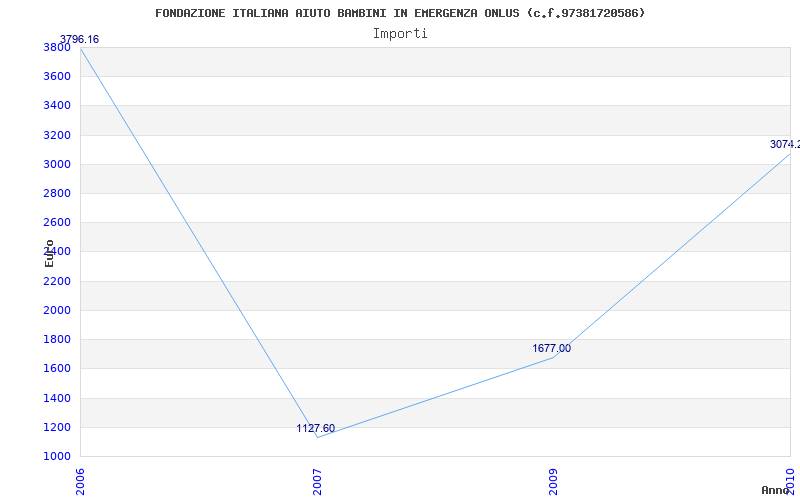
Task: Click the Euro y-axis title
Action: 49,253
